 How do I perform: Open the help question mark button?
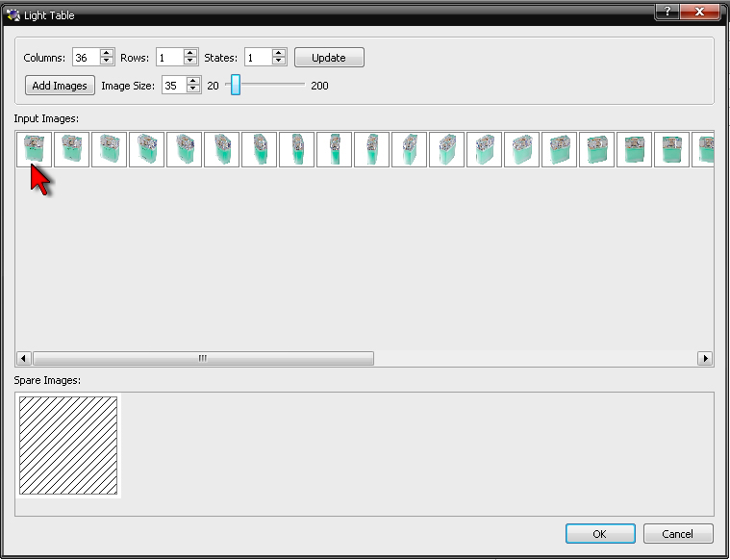667,12
